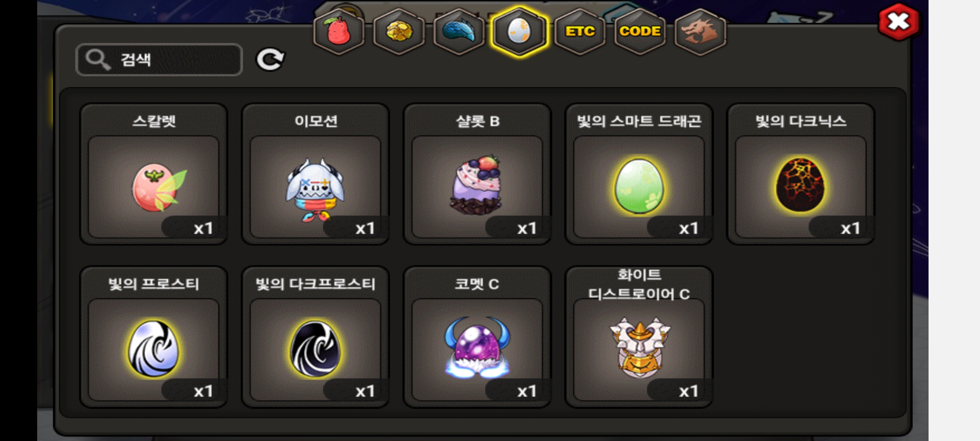Viewport: 980px width, 441px height.
Task: Click the 검색 search input field
Action: pyautogui.click(x=159, y=60)
